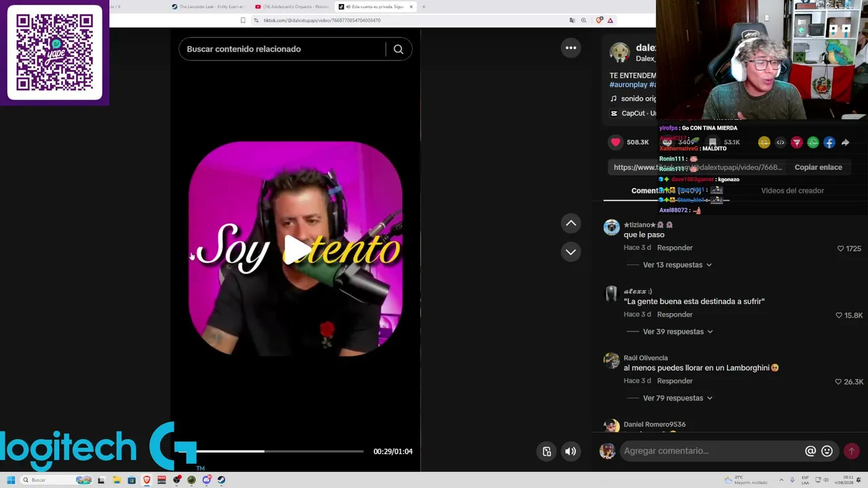Click the CapCut icon in description
The width and height of the screenshot is (868, 488).
coord(614,113)
